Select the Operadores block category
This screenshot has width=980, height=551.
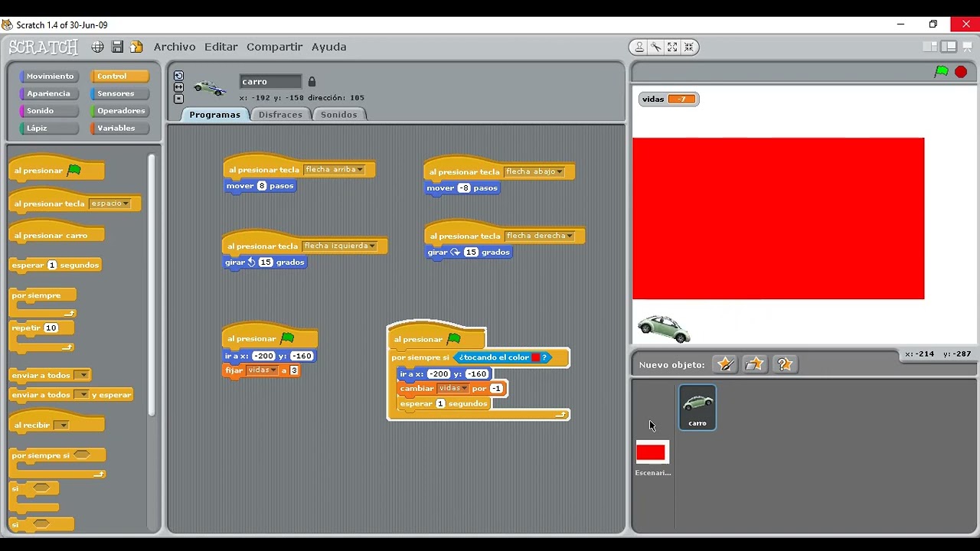point(120,111)
